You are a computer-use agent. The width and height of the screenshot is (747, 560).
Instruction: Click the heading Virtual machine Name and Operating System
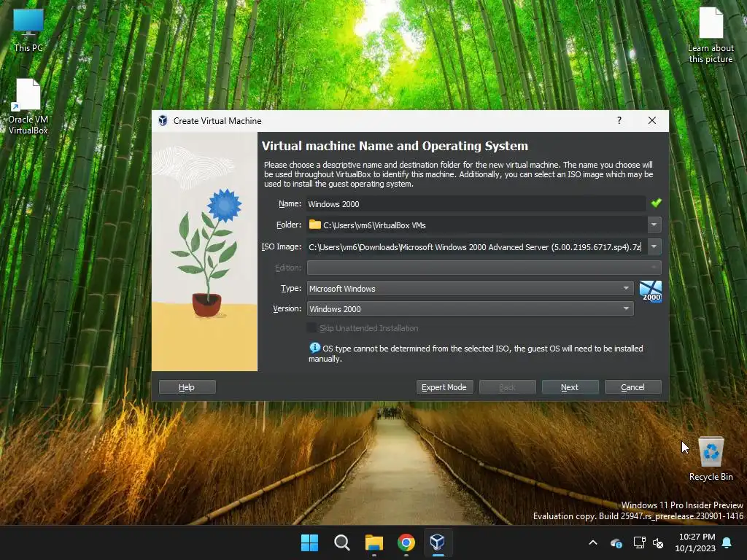point(395,146)
